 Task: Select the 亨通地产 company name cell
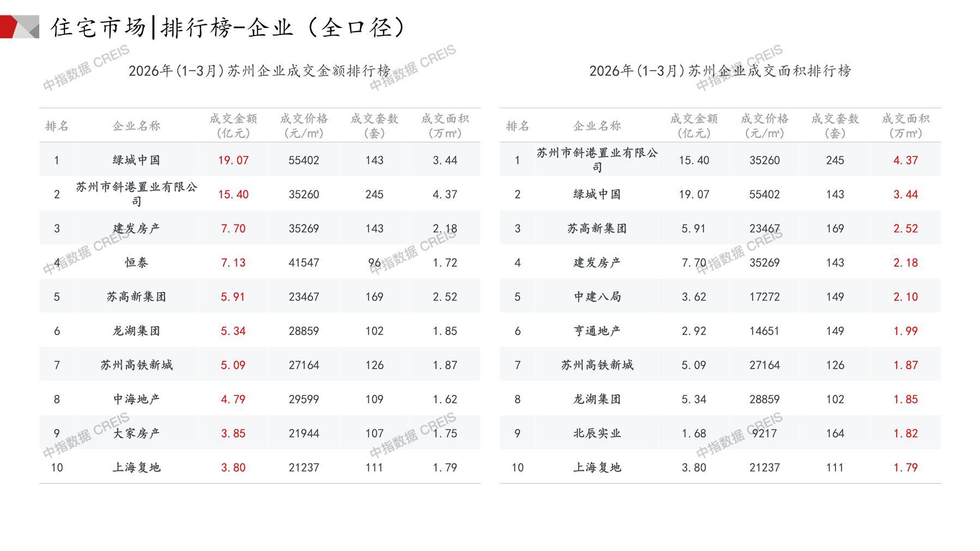coord(597,331)
